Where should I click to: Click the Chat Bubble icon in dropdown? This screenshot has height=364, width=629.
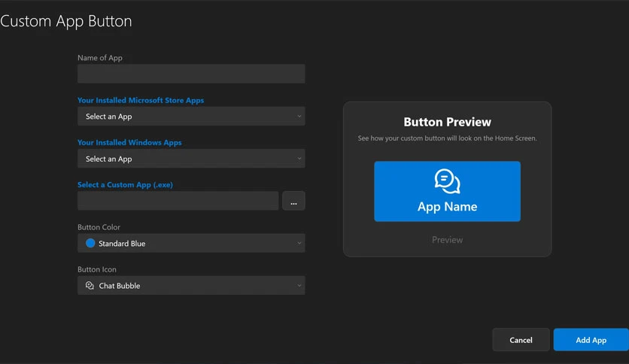click(x=90, y=286)
